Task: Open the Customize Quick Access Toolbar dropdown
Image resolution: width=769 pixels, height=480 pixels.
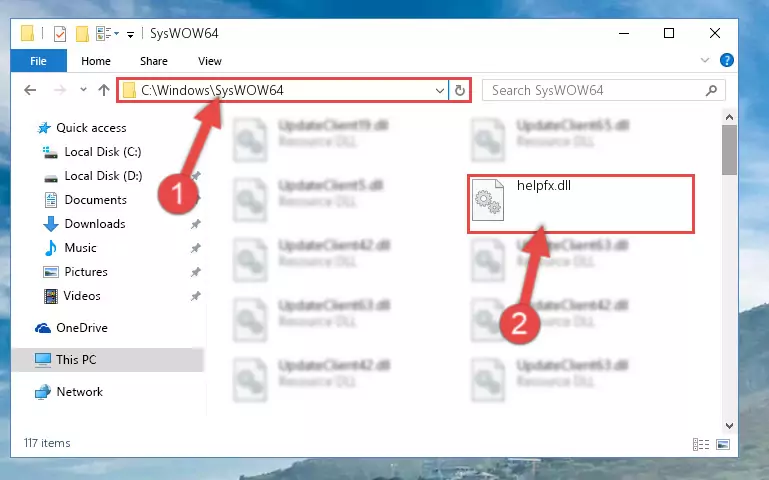Action: coord(130,34)
